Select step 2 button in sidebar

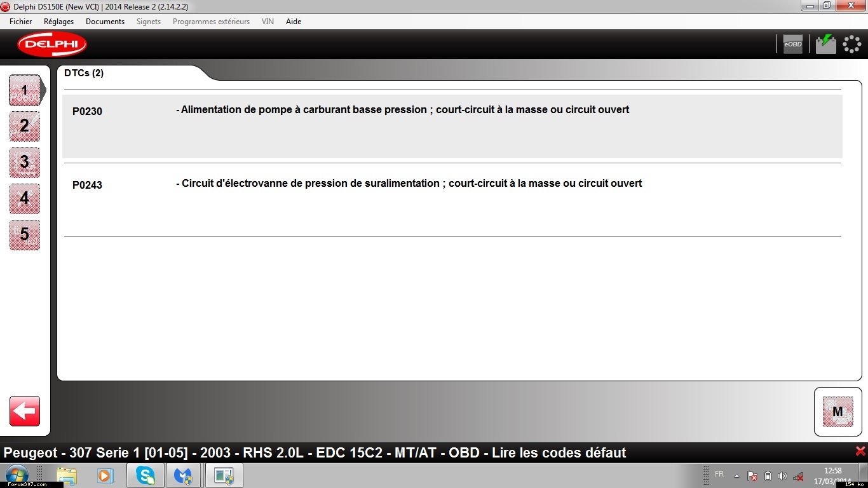click(x=25, y=126)
